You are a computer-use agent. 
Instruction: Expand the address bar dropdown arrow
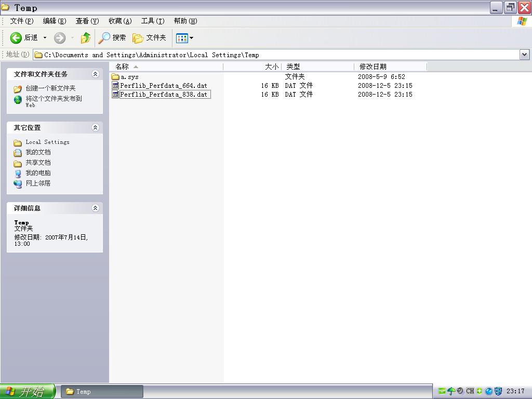click(x=524, y=55)
